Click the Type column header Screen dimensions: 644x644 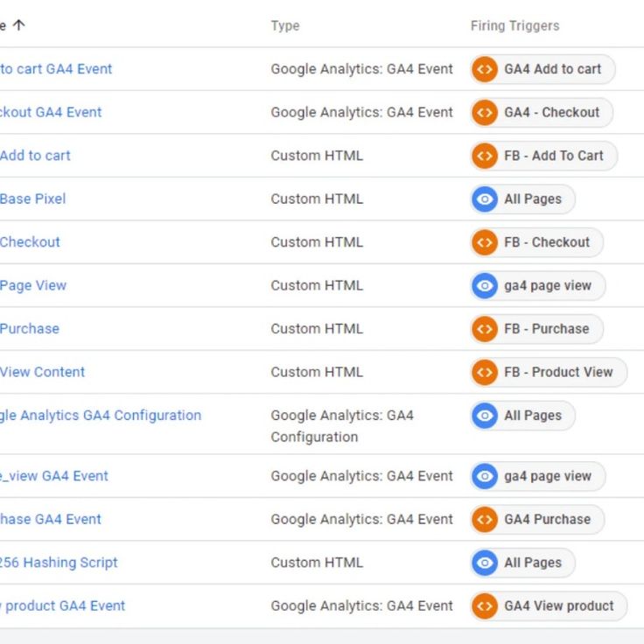click(x=285, y=26)
